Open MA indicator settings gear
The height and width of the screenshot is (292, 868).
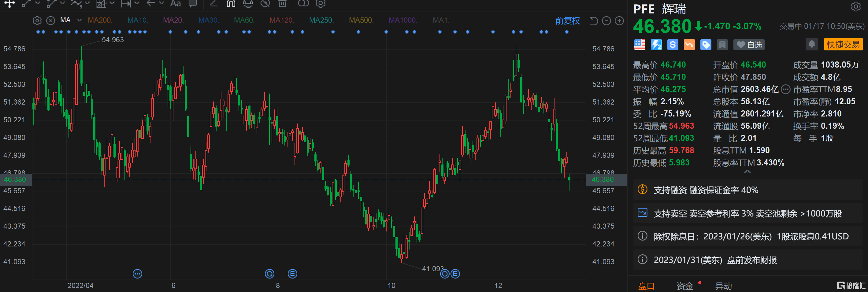pyautogui.click(x=37, y=20)
